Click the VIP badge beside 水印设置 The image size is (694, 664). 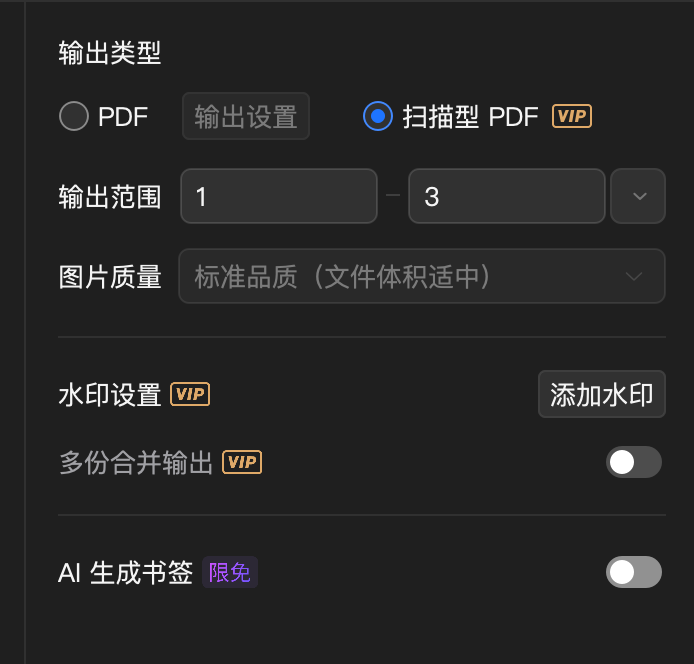(x=190, y=394)
